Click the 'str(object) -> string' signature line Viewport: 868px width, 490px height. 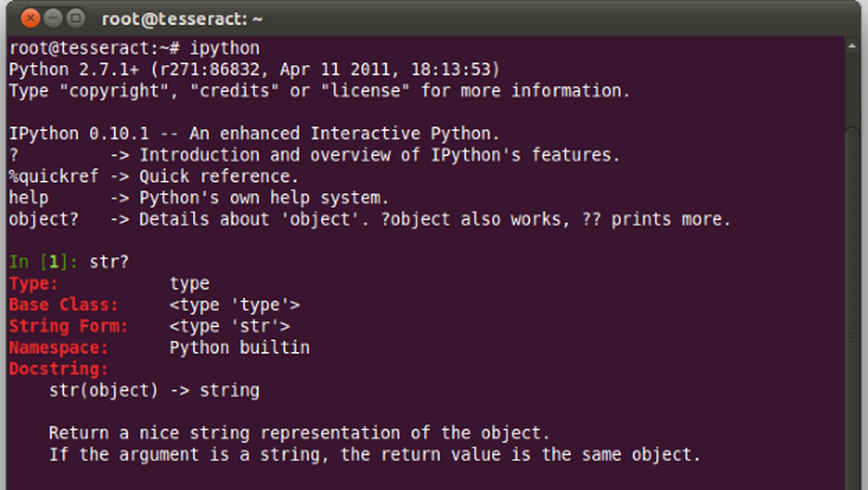point(154,390)
